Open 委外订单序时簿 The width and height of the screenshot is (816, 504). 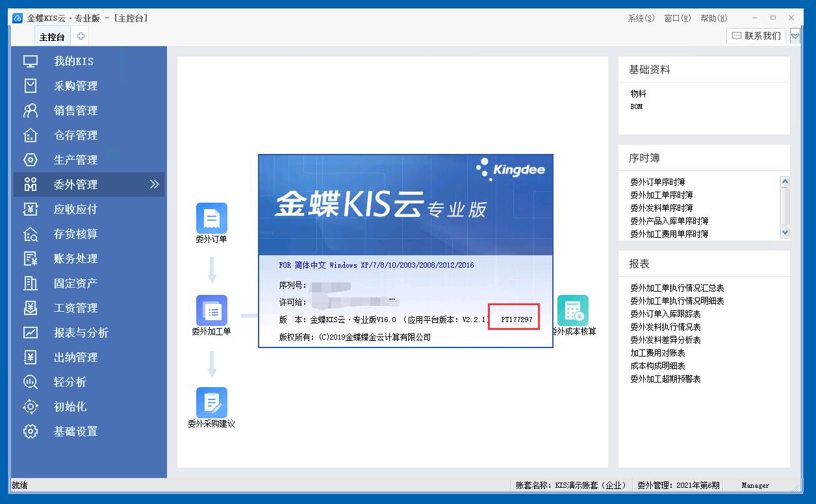[x=657, y=182]
